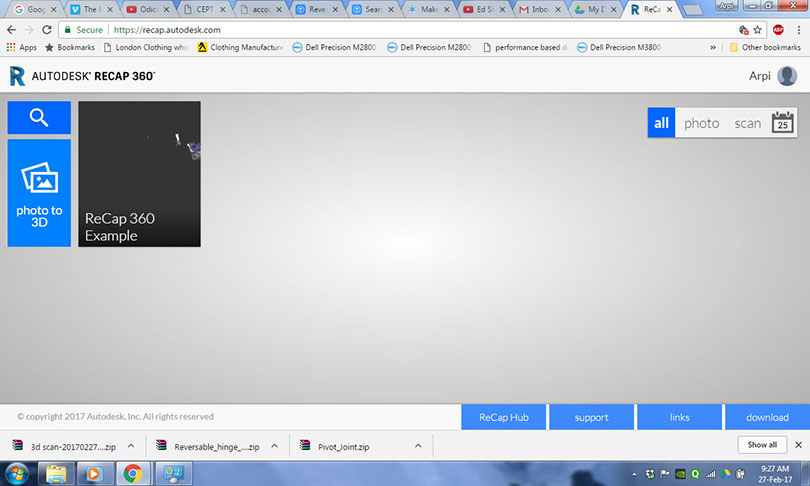Switch to the Gmail Inbox tab
Image resolution: width=810 pixels, height=486 pixels.
(x=540, y=9)
